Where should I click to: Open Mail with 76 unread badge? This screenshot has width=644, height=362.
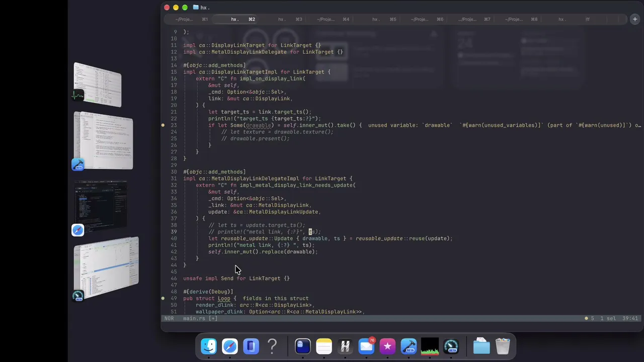click(366, 346)
